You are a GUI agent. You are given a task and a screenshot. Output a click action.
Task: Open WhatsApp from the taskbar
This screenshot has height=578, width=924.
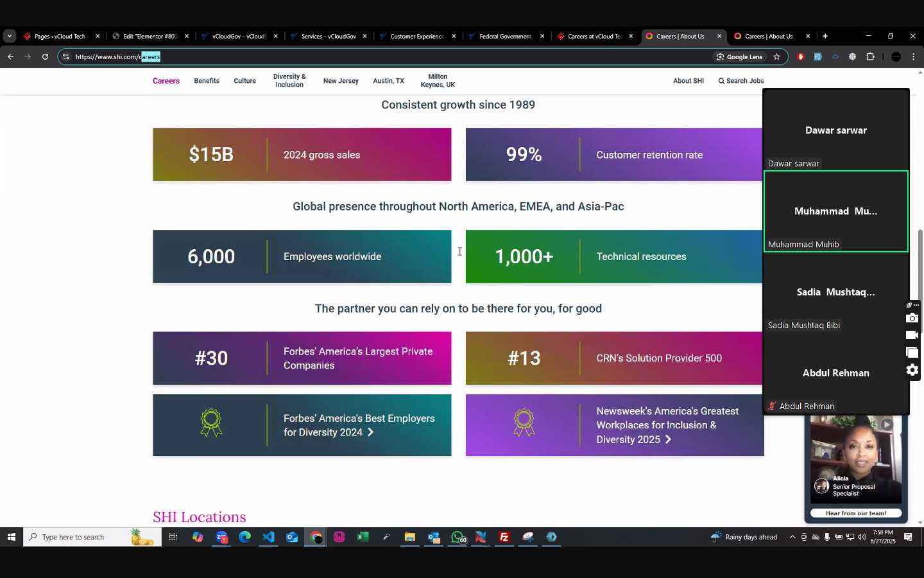[x=458, y=537]
